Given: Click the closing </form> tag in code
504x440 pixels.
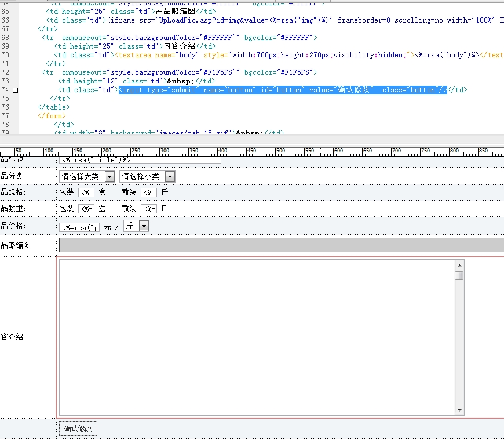Looking at the screenshot, I should pyautogui.click(x=52, y=116).
